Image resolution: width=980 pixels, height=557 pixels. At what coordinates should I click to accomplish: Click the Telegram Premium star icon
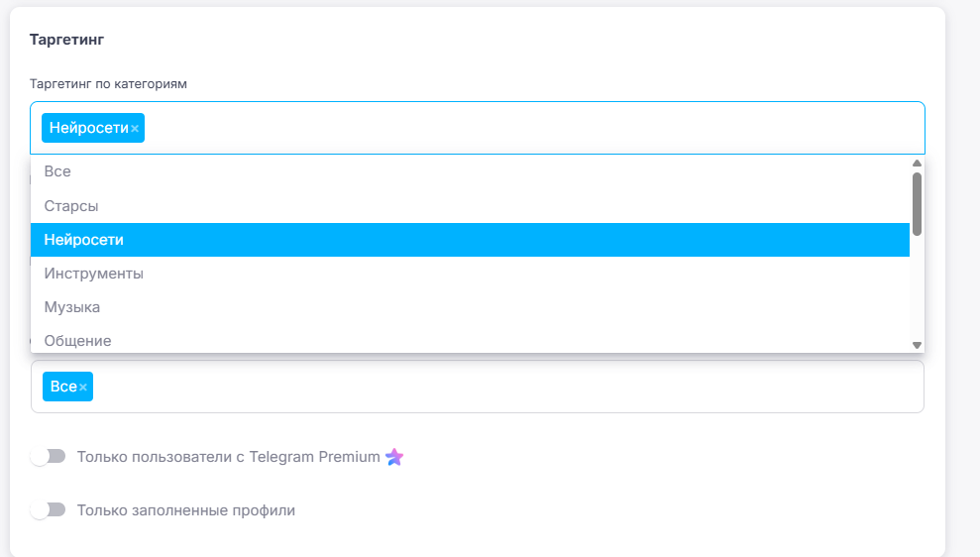point(394,457)
